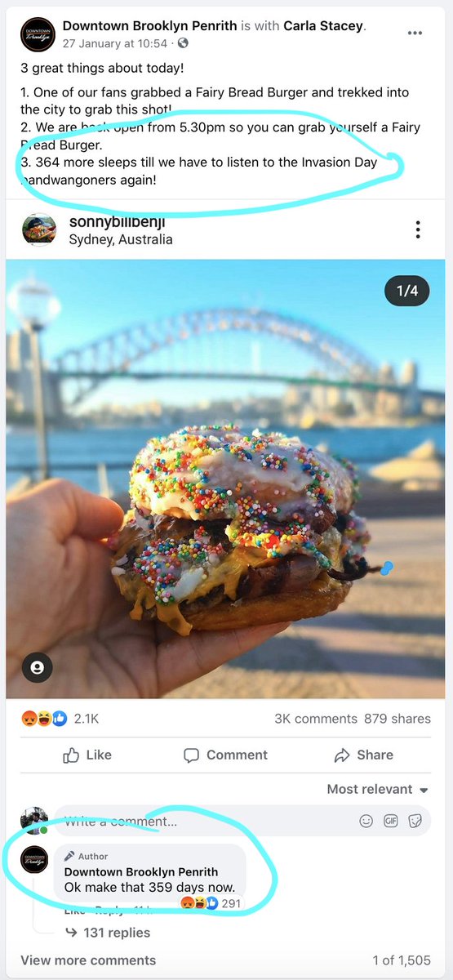This screenshot has width=453, height=980.
Task: Open the Fairy Bread Burger photo
Action: (226, 479)
